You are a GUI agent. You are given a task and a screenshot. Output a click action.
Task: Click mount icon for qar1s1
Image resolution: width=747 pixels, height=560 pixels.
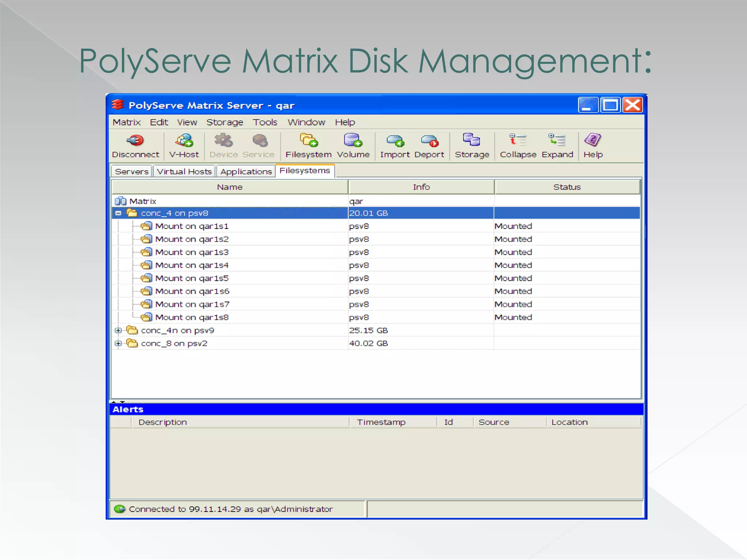coord(146,226)
